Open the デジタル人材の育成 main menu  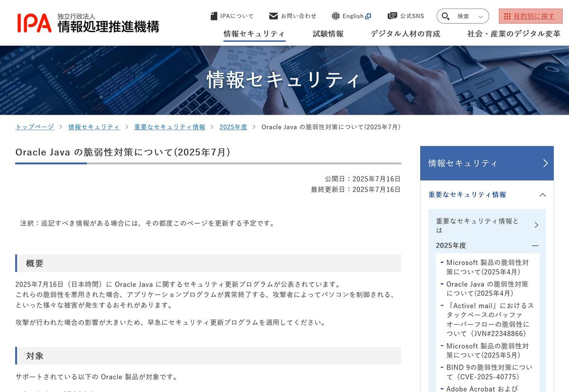[405, 34]
